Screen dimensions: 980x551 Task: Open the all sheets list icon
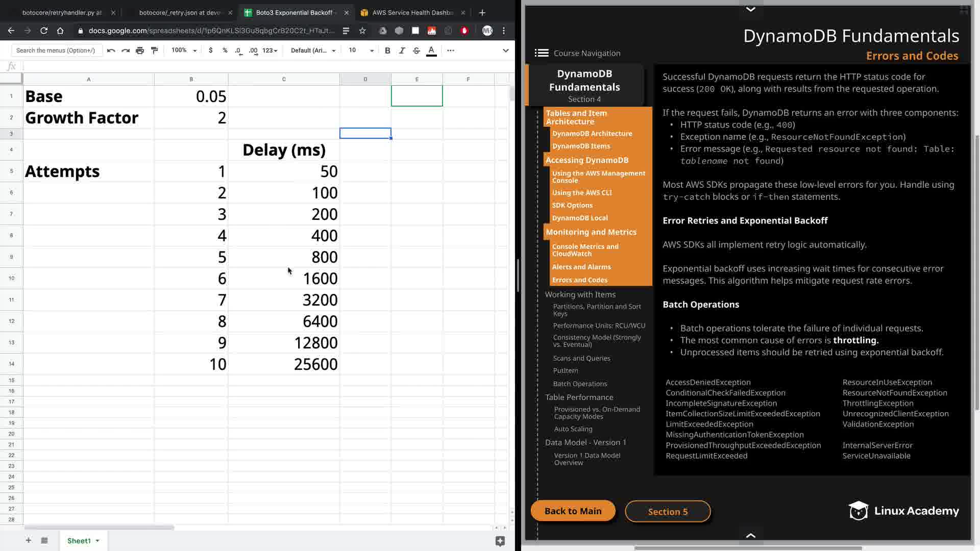pos(44,540)
